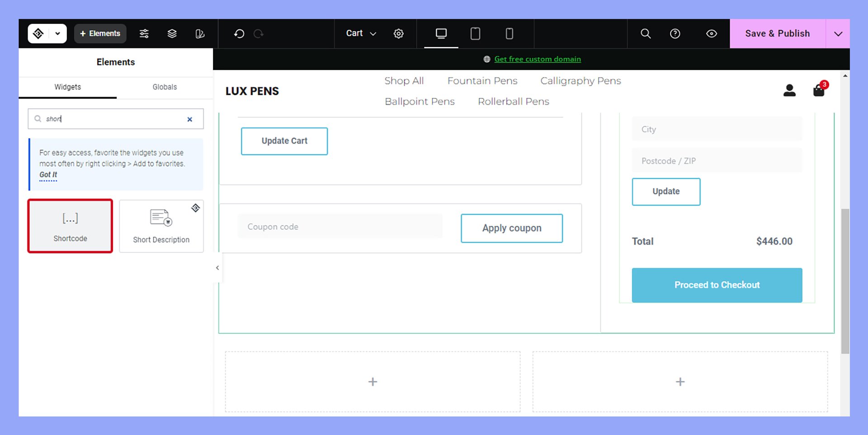Switch to mobile preview mode
The height and width of the screenshot is (435, 868).
point(509,33)
